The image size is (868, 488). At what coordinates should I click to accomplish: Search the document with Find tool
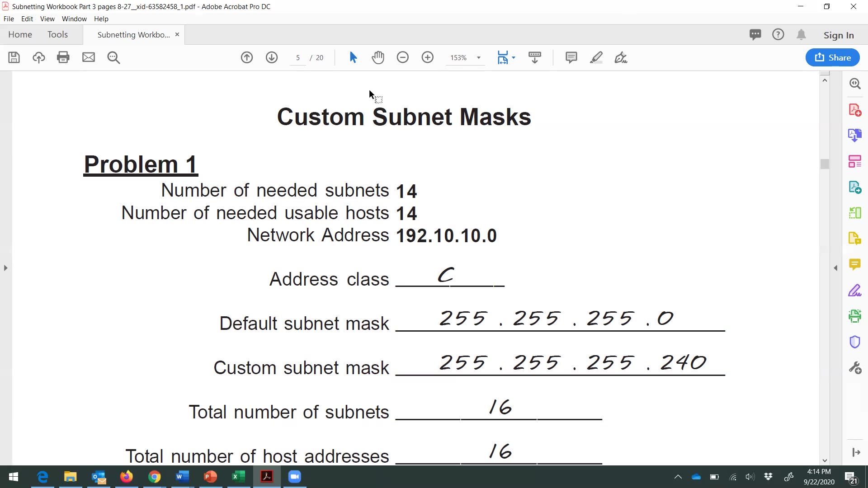coord(113,57)
